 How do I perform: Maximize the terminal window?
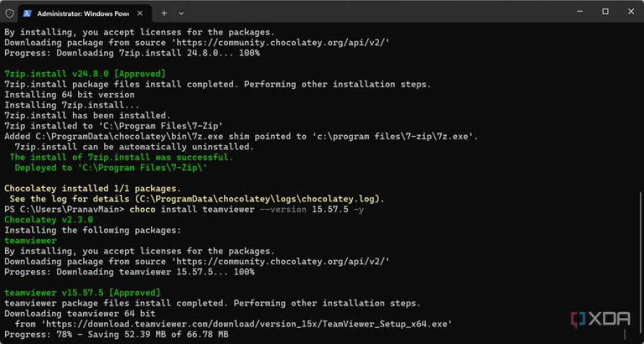(x=605, y=12)
